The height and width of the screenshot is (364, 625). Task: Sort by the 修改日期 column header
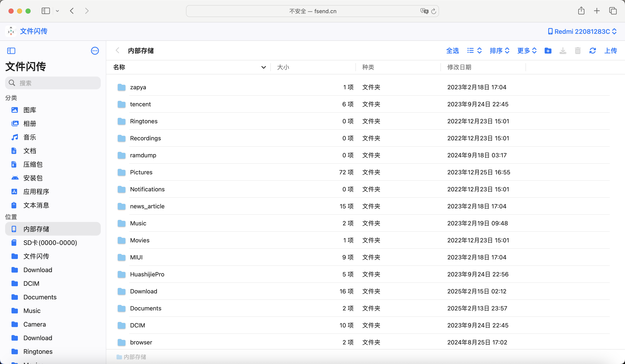(x=459, y=67)
